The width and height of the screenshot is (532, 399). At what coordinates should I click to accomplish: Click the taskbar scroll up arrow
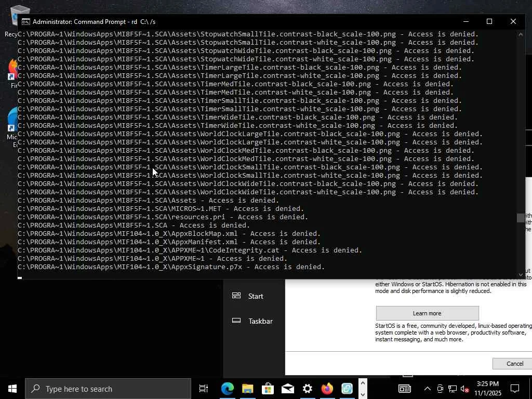(x=363, y=383)
